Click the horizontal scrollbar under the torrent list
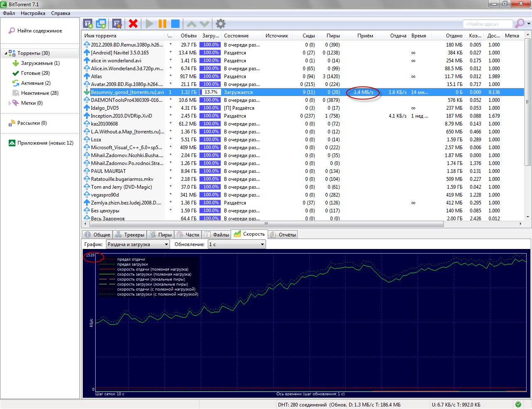This screenshot has width=532, height=409. click(266, 224)
